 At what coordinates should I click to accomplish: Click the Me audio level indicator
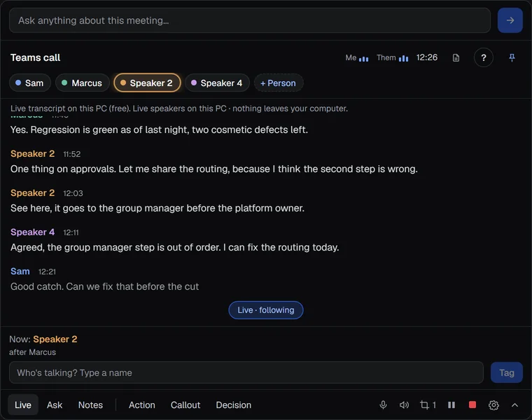(x=356, y=58)
